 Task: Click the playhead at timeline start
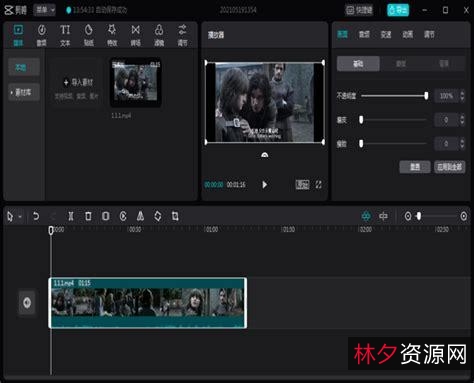pos(51,230)
